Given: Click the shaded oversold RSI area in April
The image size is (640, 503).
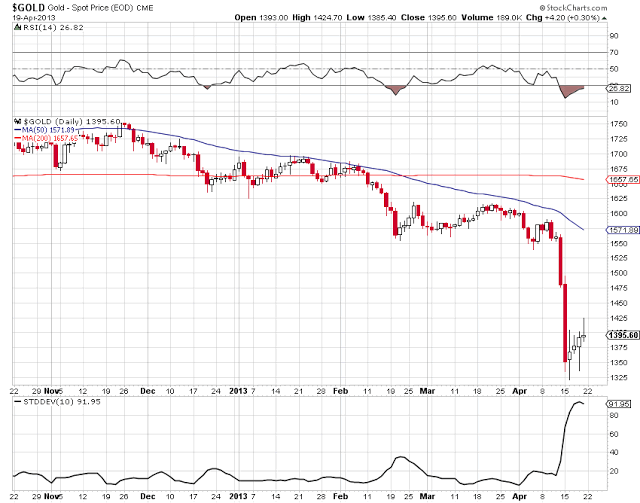Looking at the screenshot, I should (569, 91).
